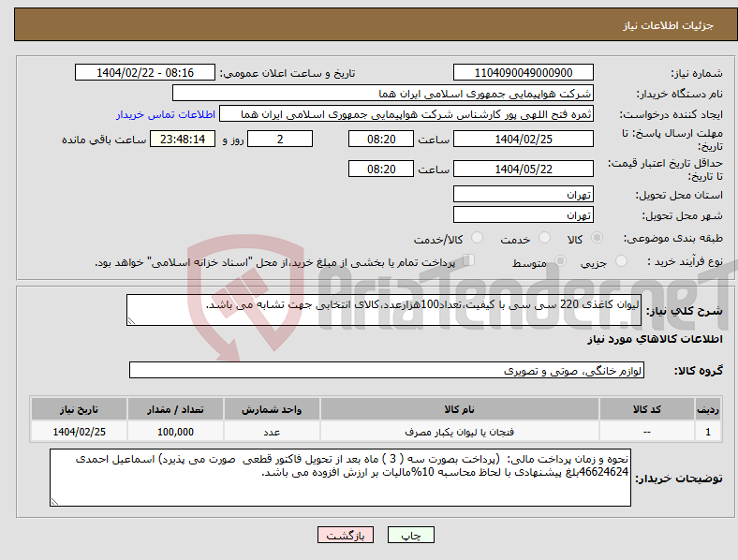Click the need date cell 1404/02/25
Screen dimensions: 738x560
click(x=79, y=432)
